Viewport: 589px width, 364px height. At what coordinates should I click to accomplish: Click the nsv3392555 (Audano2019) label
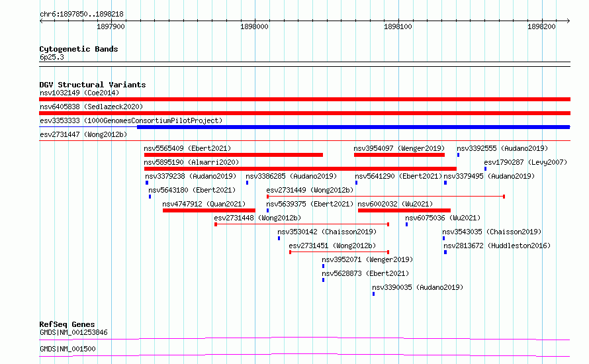click(x=502, y=148)
